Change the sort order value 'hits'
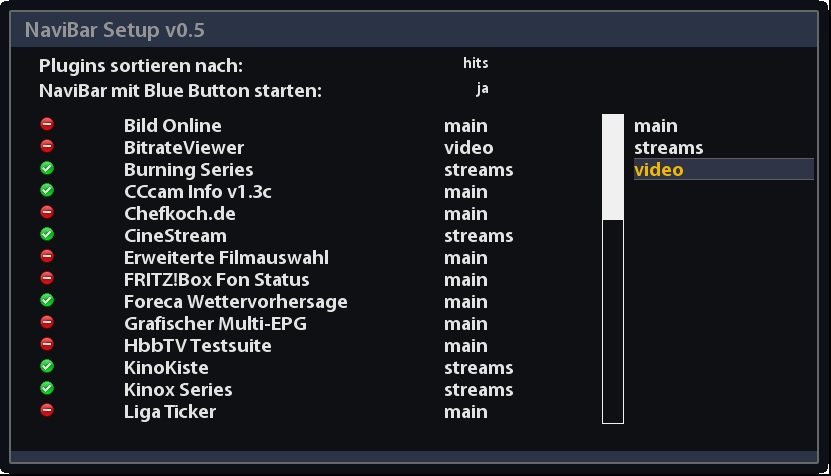831x476 pixels. [x=476, y=63]
